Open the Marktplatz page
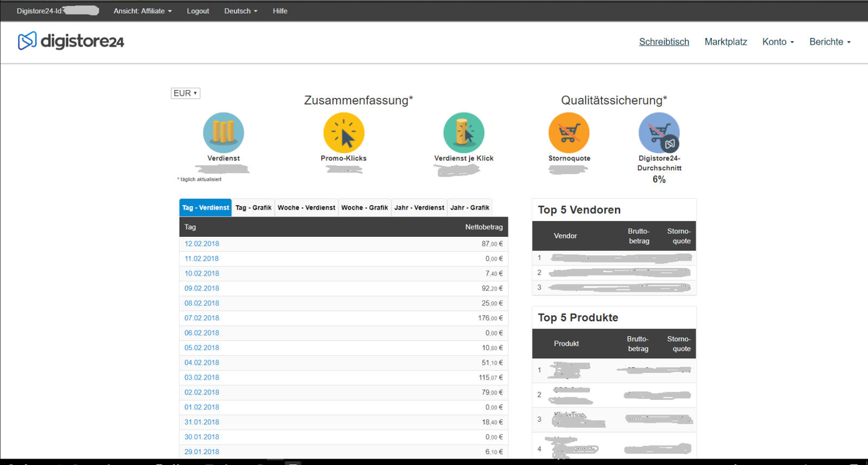 pos(726,42)
